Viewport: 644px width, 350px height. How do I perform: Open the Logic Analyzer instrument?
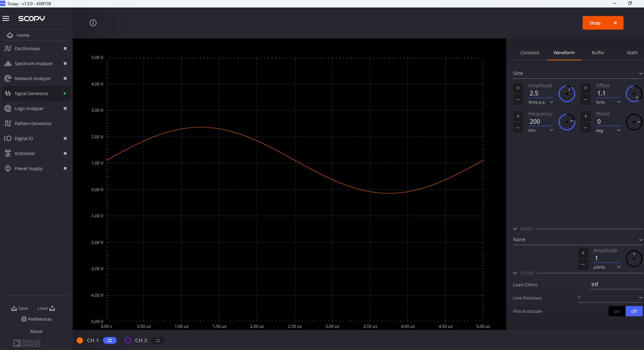(x=29, y=108)
